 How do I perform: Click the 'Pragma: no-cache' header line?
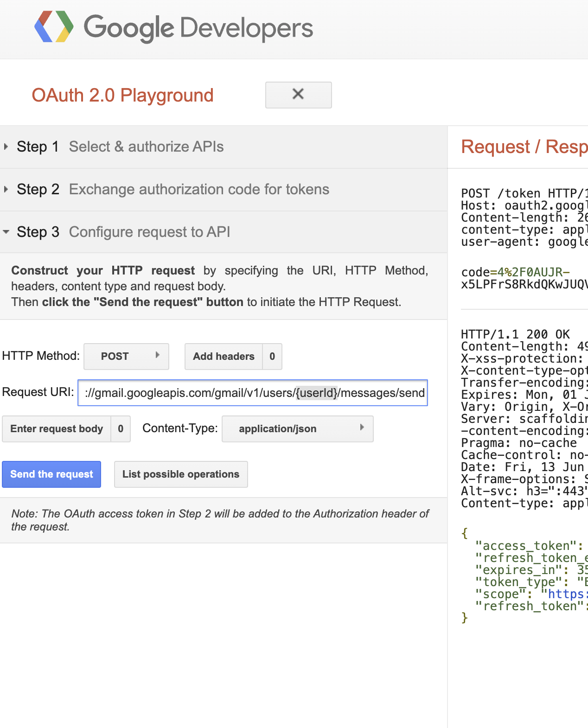coord(519,443)
